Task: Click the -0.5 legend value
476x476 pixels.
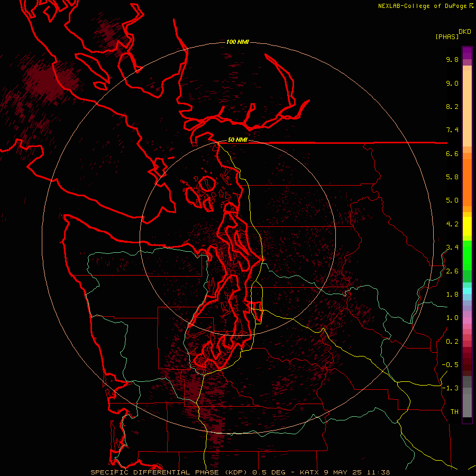Action: (x=450, y=365)
